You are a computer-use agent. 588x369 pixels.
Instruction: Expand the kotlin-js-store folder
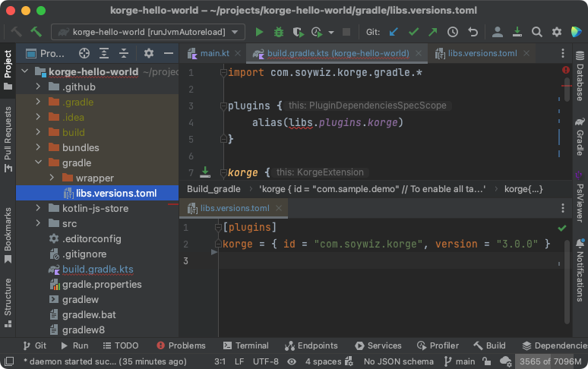38,208
